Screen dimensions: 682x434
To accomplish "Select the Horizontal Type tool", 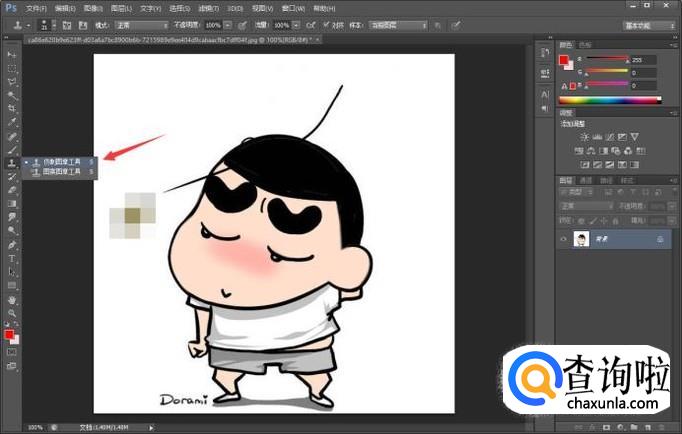I will (12, 259).
